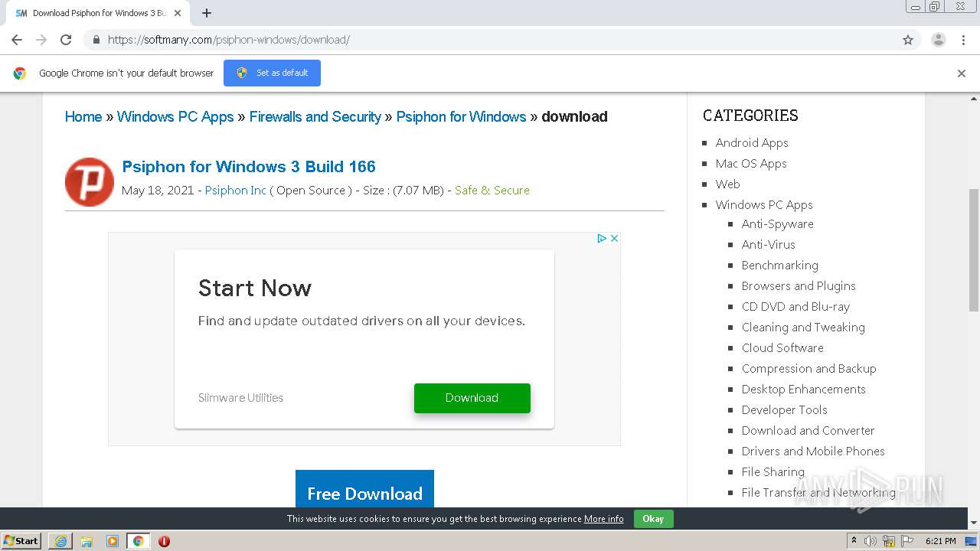Screen dimensions: 980x551
Task: Open Chrome's three-dot menu
Action: tap(963, 40)
